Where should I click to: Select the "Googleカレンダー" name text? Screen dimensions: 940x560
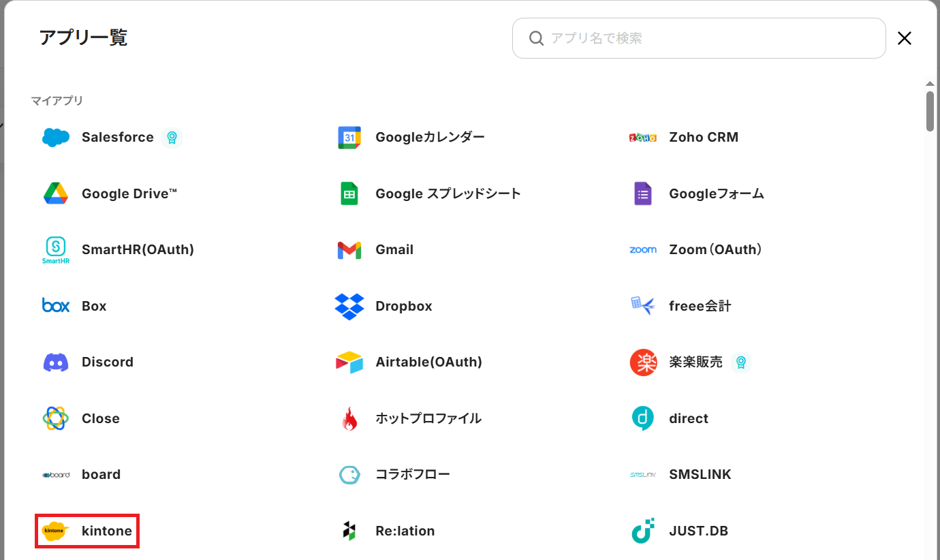point(430,138)
